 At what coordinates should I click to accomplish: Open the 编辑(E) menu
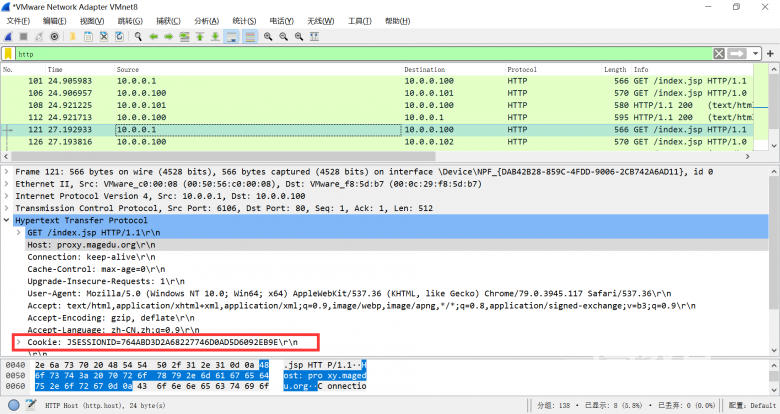click(54, 21)
